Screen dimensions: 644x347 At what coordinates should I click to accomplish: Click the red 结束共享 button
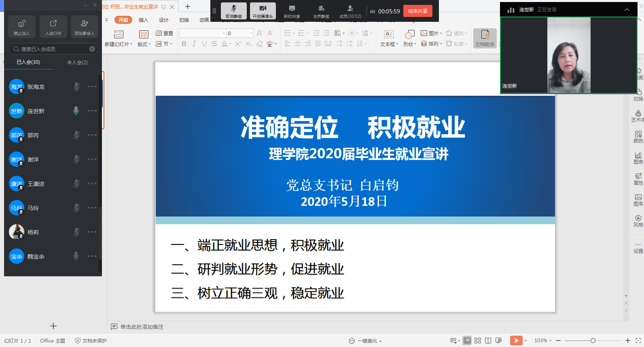pos(417,11)
